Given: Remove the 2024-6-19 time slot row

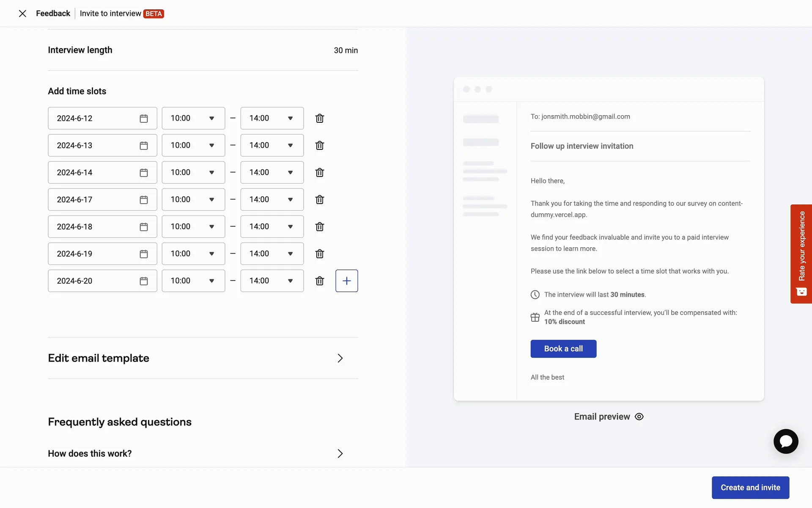Looking at the screenshot, I should (x=320, y=254).
